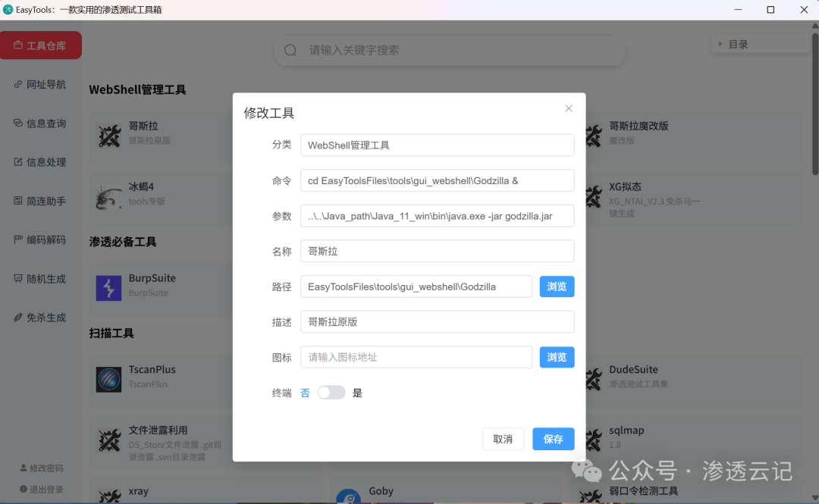The height and width of the screenshot is (504, 819).
Task: Focus the keyword search field
Action: [449, 50]
